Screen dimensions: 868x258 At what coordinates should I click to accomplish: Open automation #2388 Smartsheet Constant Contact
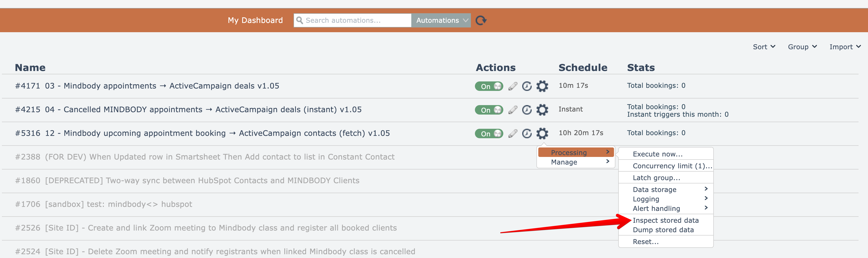pos(219,157)
